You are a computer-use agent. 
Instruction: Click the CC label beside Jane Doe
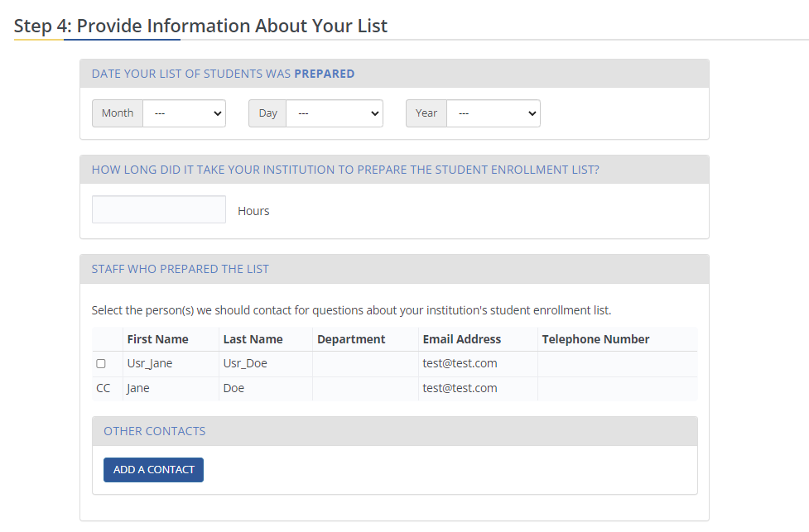coord(104,388)
